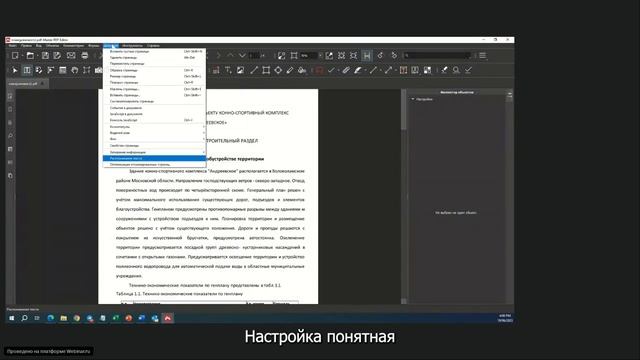This screenshot has height=360, width=640.
Task: Open the zoom percentage dropdown
Action: click(320, 56)
